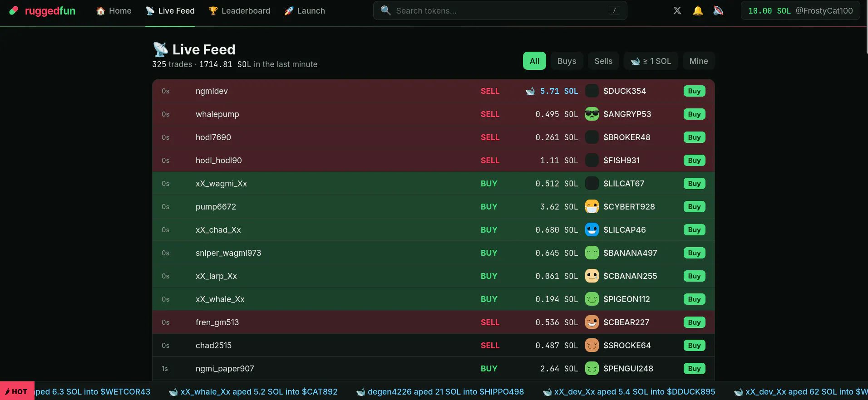Image resolution: width=868 pixels, height=400 pixels.
Task: Open the Live Feed tab
Action: tap(170, 11)
